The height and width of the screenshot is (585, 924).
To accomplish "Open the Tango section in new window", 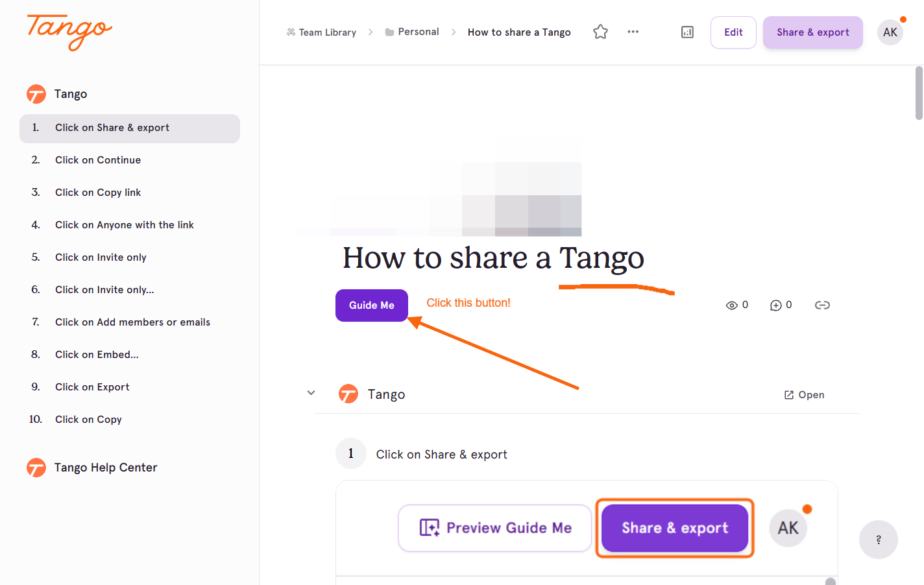I will point(805,395).
